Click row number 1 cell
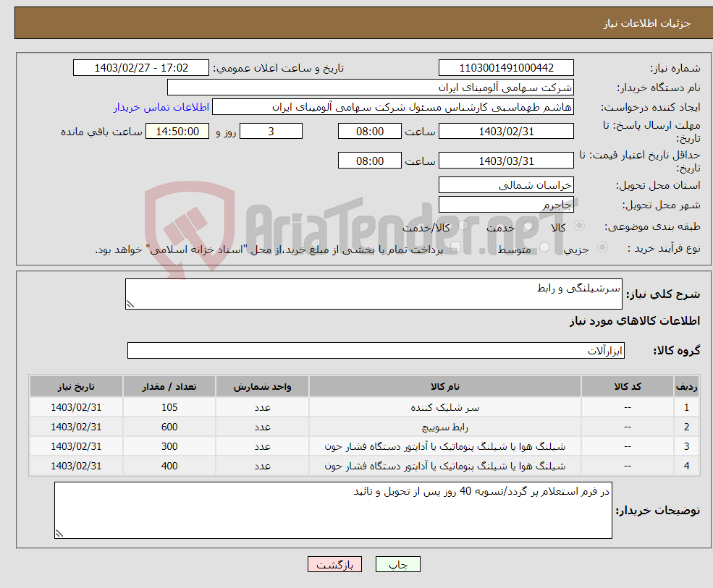The image size is (713, 588). pos(687,408)
